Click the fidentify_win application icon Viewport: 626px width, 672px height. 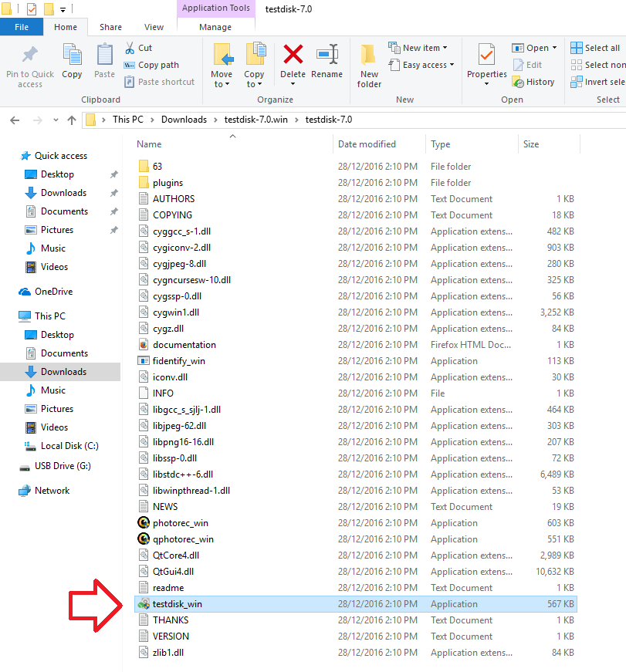tap(144, 361)
